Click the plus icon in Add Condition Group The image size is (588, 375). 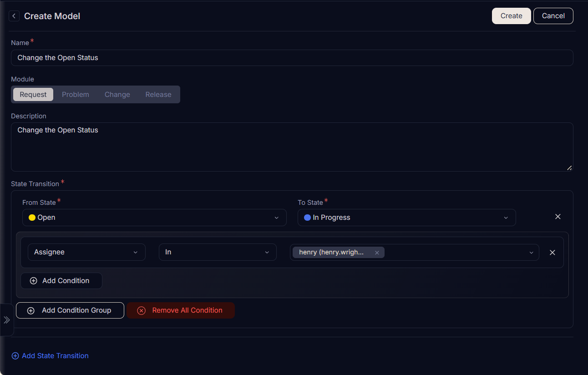31,310
